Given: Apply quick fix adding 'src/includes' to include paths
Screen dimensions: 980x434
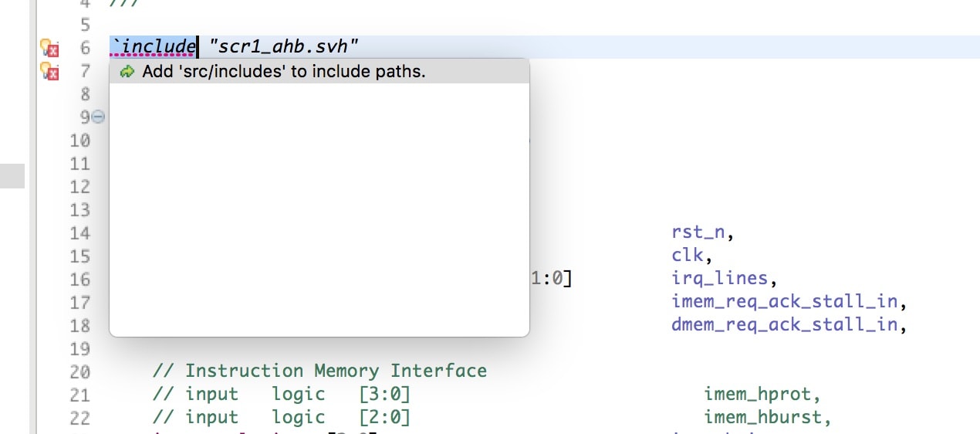Looking at the screenshot, I should coord(319,72).
